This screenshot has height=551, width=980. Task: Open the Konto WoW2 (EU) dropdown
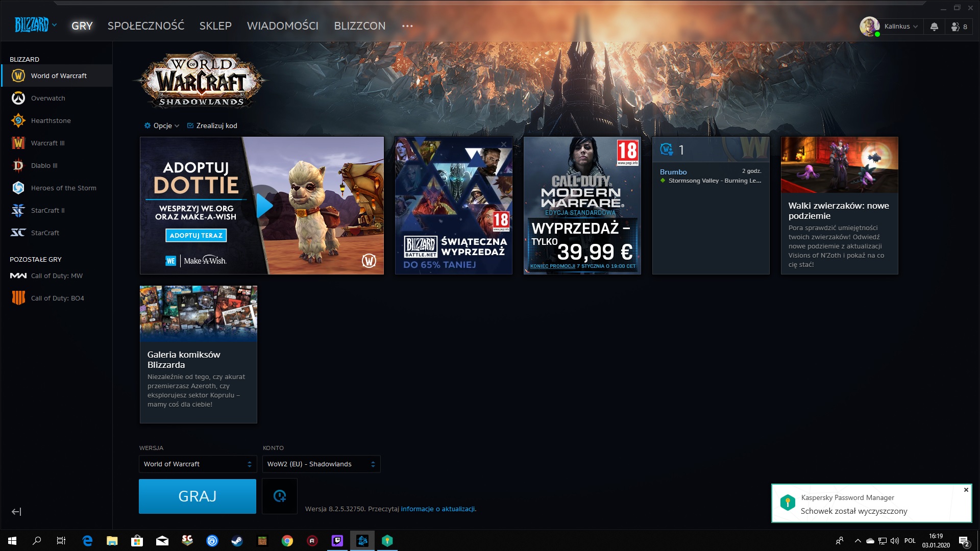pos(321,464)
